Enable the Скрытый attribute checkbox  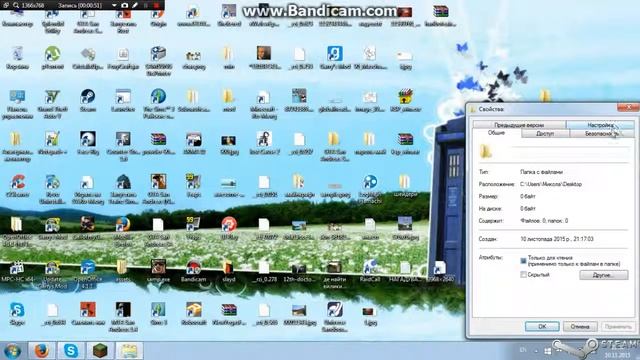point(523,275)
